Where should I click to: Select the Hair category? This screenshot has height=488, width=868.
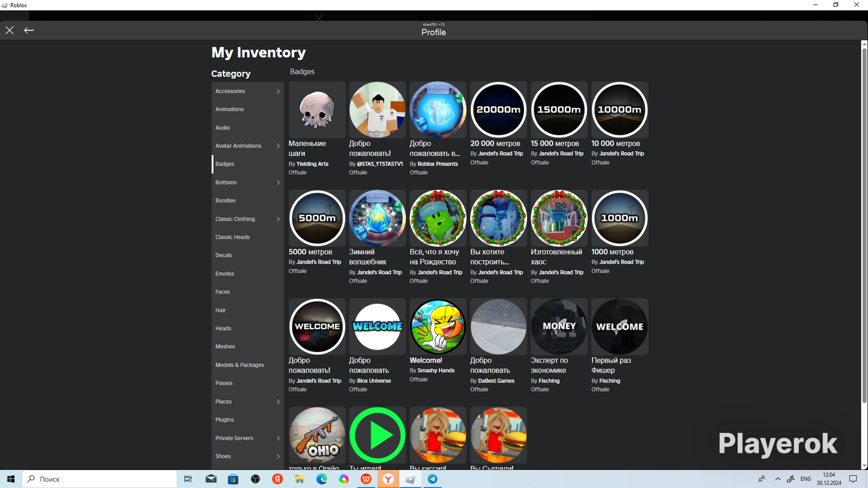point(248,310)
